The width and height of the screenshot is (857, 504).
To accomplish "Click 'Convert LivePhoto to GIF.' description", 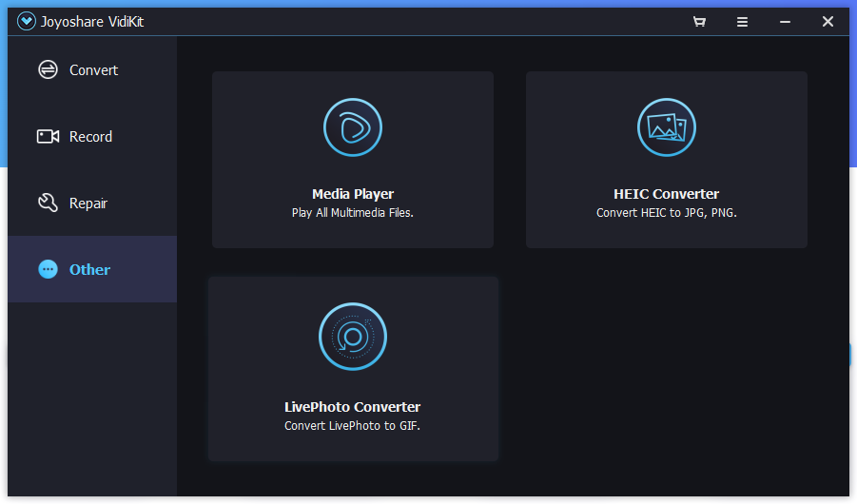I will (353, 426).
